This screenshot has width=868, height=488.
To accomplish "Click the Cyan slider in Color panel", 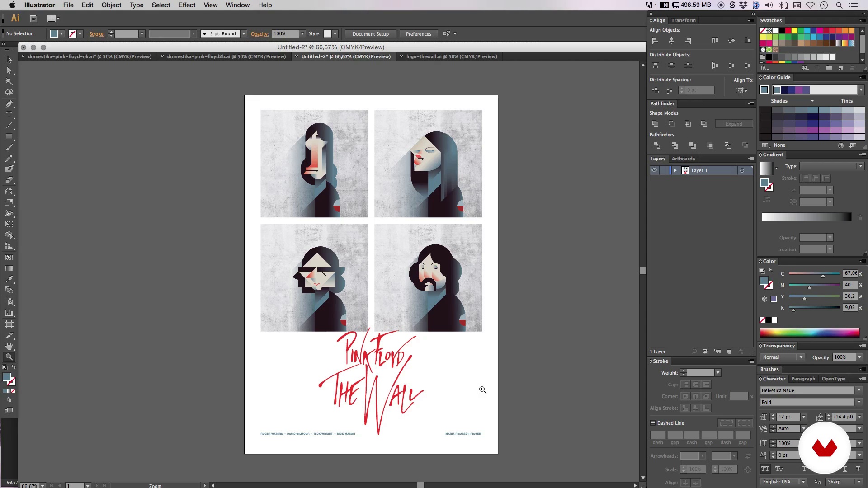I will 814,274.
